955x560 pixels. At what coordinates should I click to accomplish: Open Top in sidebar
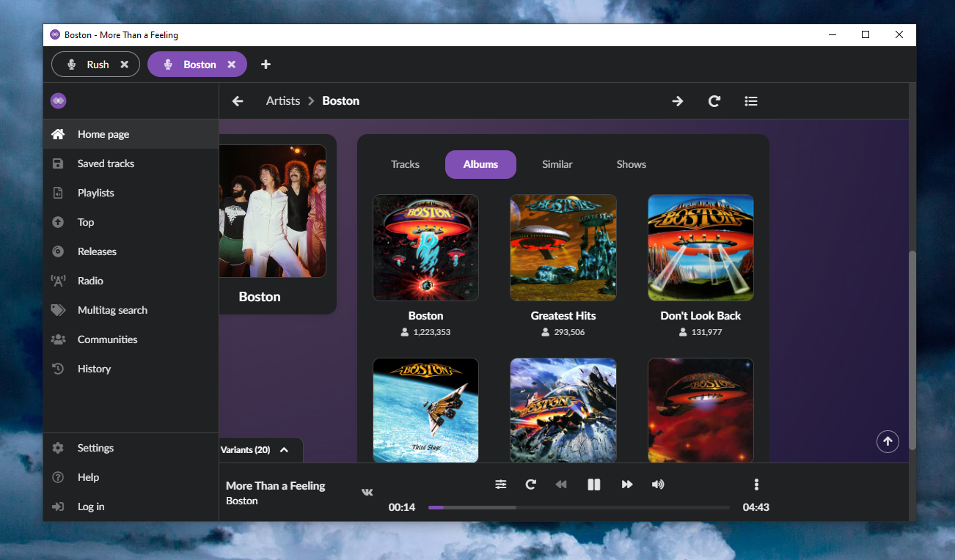point(131,222)
